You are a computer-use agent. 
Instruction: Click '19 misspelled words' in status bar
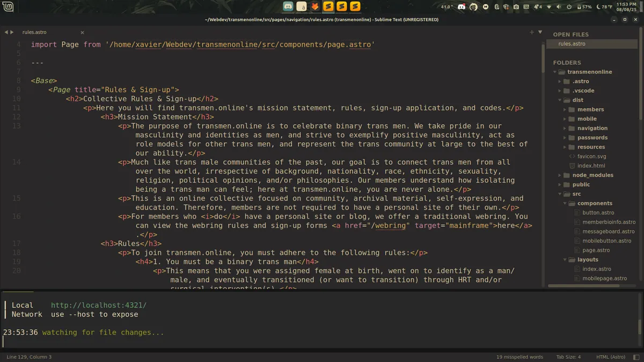pos(519,357)
